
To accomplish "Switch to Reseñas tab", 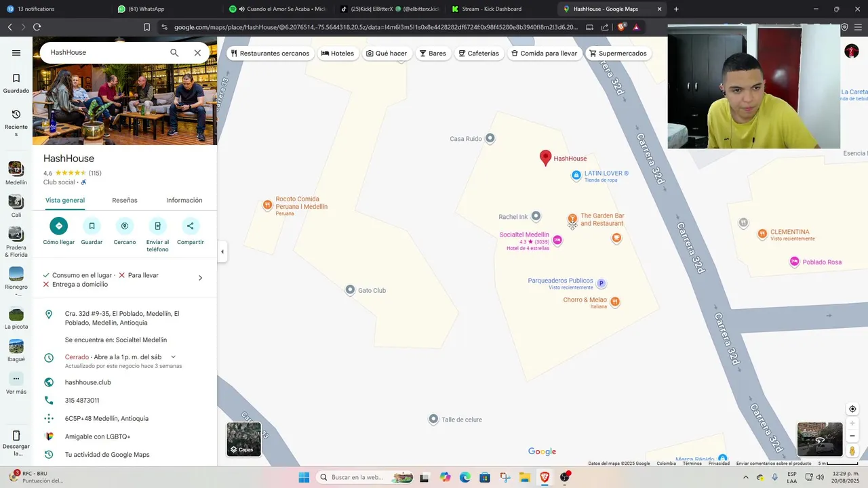I will point(125,200).
